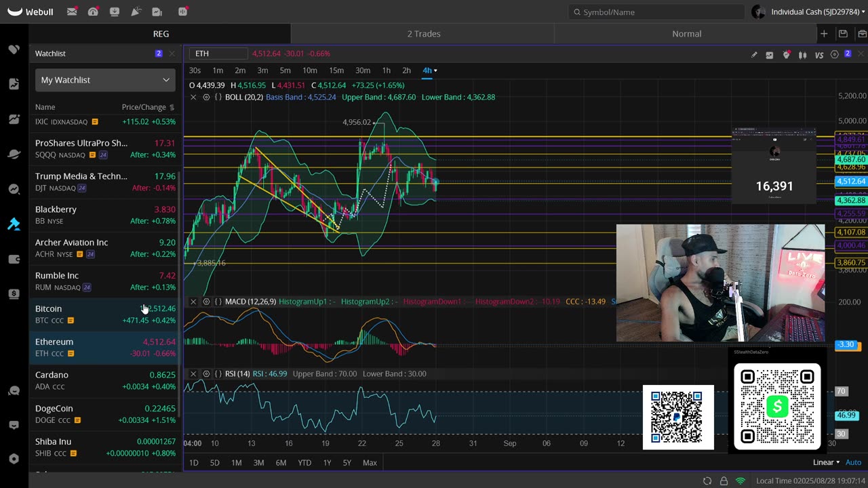Open the dollar account sidebar icon
The width and height of the screenshot is (868, 488).
pyautogui.click(x=14, y=294)
